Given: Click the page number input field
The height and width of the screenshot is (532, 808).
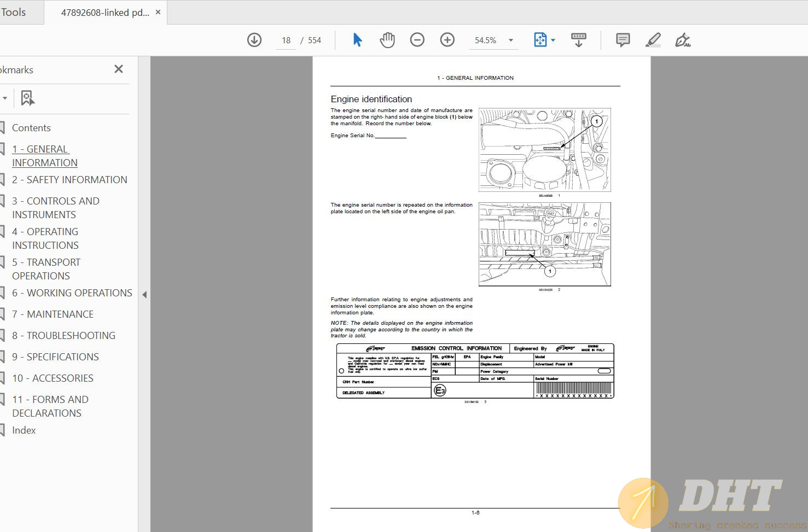Looking at the screenshot, I should click(x=286, y=40).
